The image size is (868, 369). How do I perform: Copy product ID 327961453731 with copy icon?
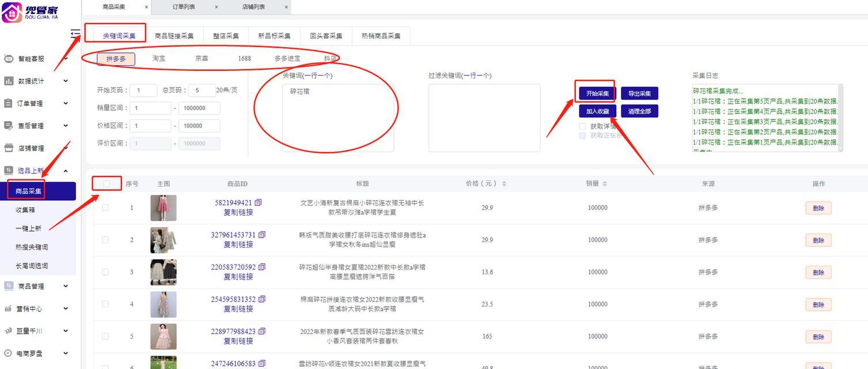(x=262, y=235)
